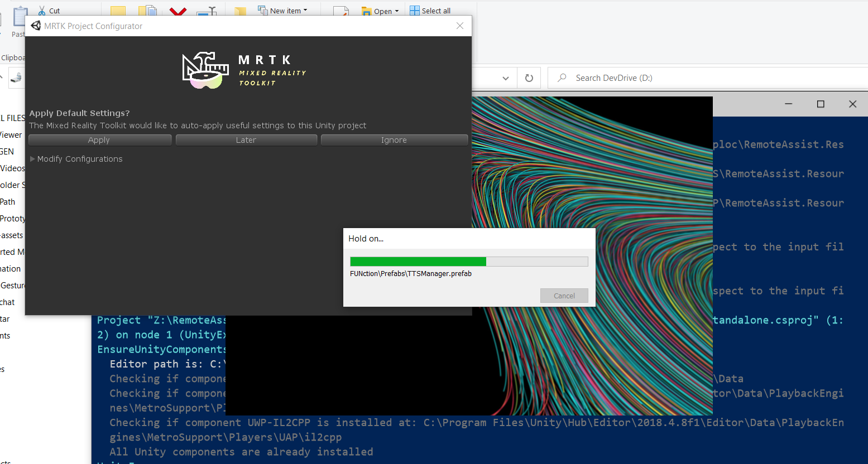
Task: Click 'Apply Default Settings?' heading text
Action: tap(79, 113)
